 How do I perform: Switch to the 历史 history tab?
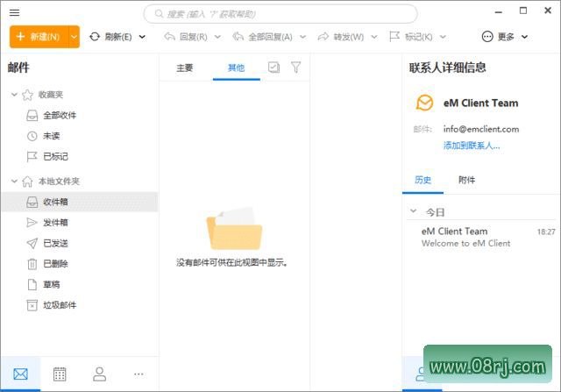coord(423,180)
